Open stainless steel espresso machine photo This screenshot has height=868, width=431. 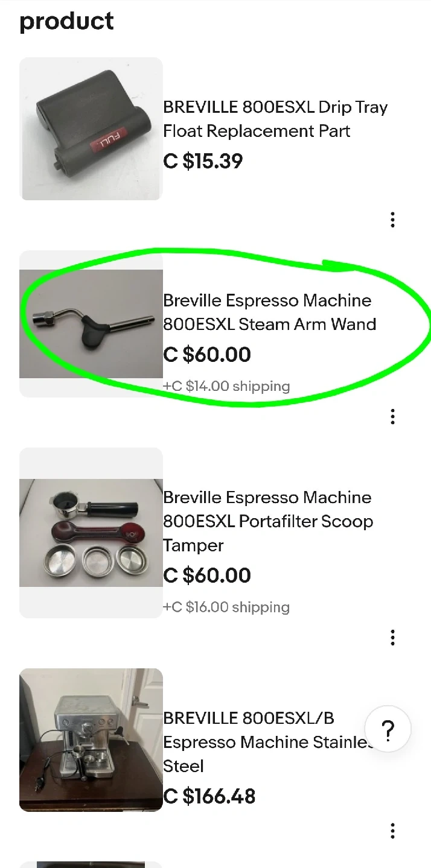91,740
